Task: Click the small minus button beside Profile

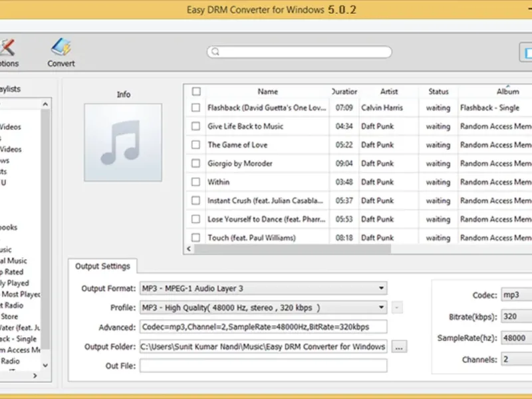Action: click(397, 308)
